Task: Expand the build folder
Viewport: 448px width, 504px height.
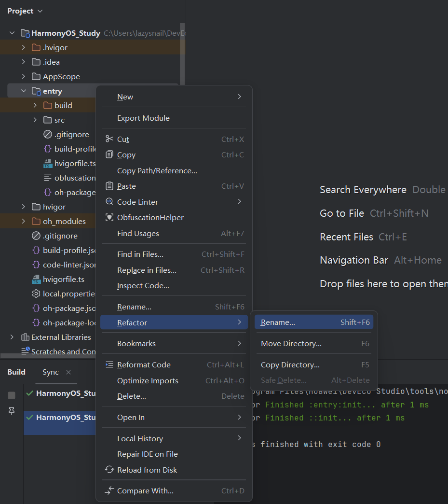Action: coord(35,105)
